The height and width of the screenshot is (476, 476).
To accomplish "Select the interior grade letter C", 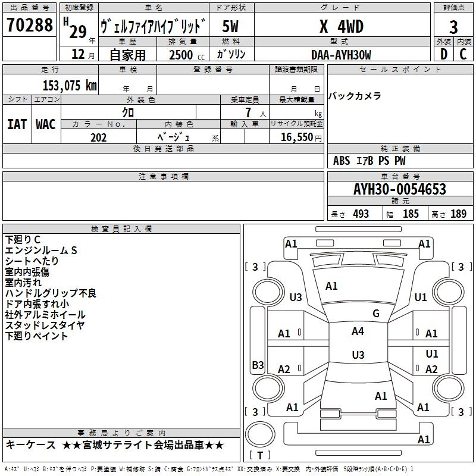I will (463, 54).
